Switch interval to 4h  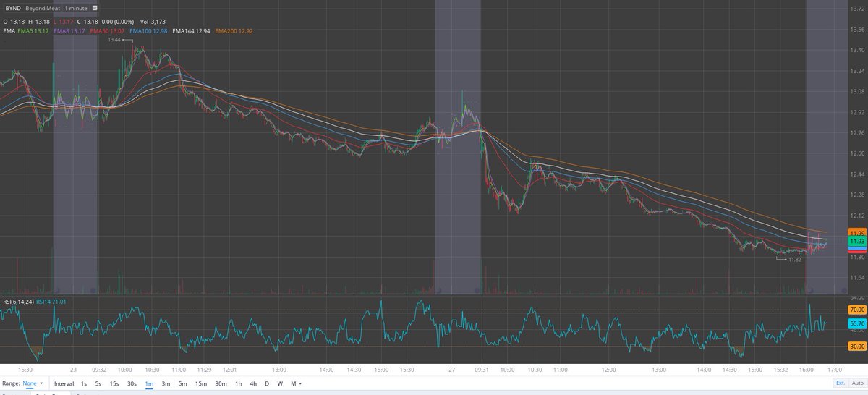click(253, 383)
